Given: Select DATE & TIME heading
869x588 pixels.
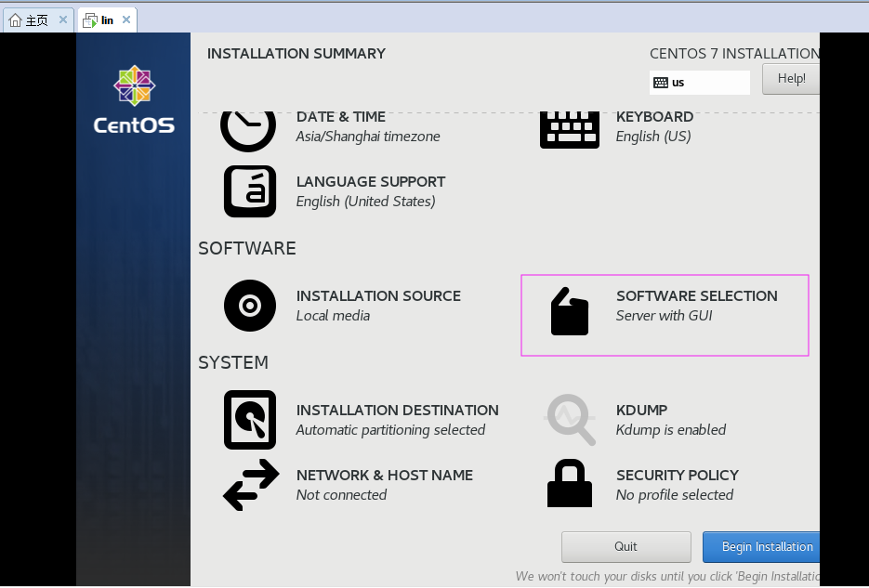Looking at the screenshot, I should tap(341, 117).
